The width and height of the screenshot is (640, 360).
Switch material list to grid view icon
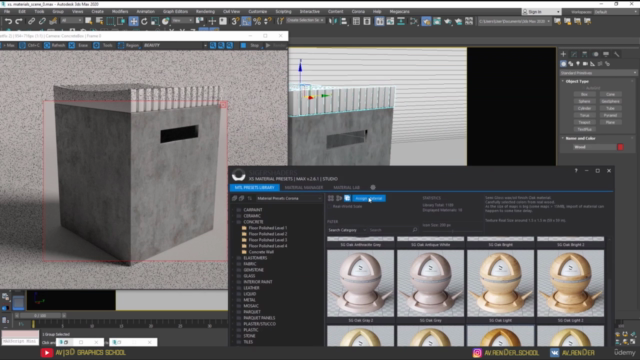pyautogui.click(x=331, y=198)
